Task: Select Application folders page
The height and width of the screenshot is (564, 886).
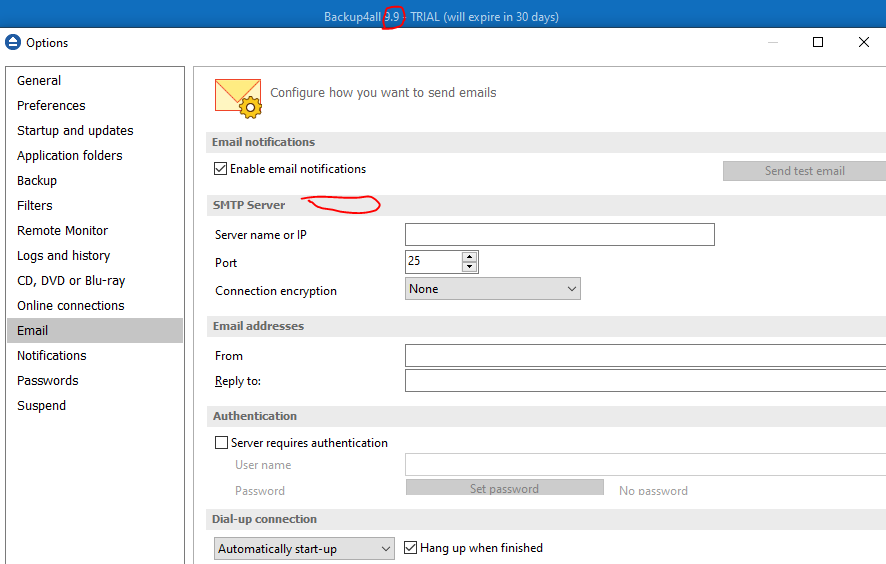Action: (x=95, y=155)
